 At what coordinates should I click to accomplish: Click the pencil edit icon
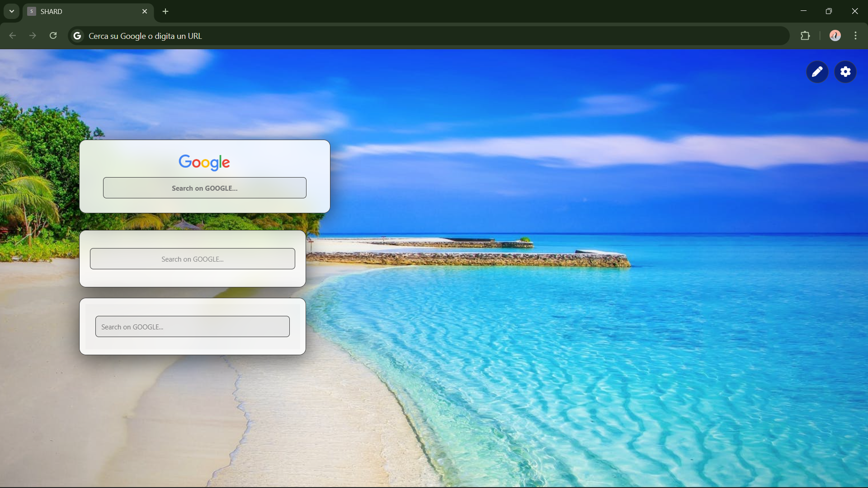tap(817, 72)
